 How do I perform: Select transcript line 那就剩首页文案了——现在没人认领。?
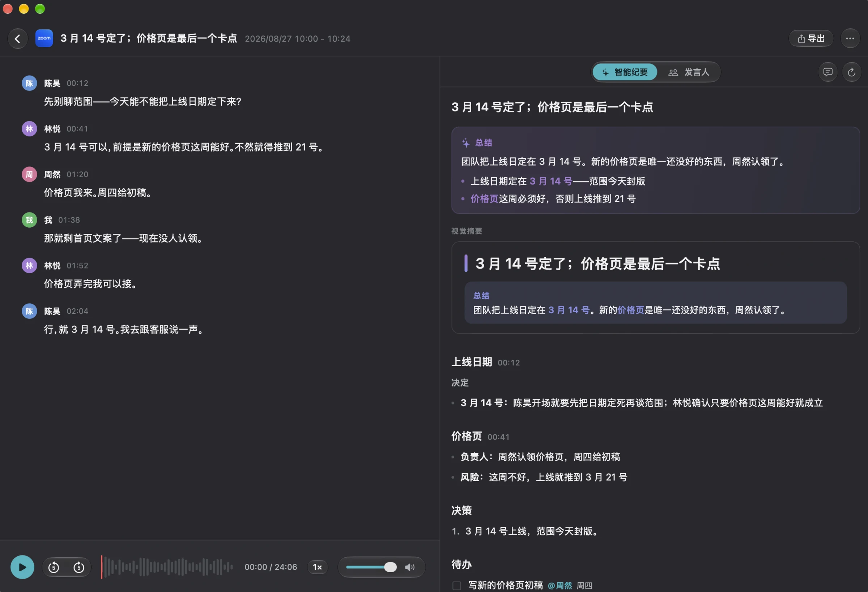(x=123, y=238)
